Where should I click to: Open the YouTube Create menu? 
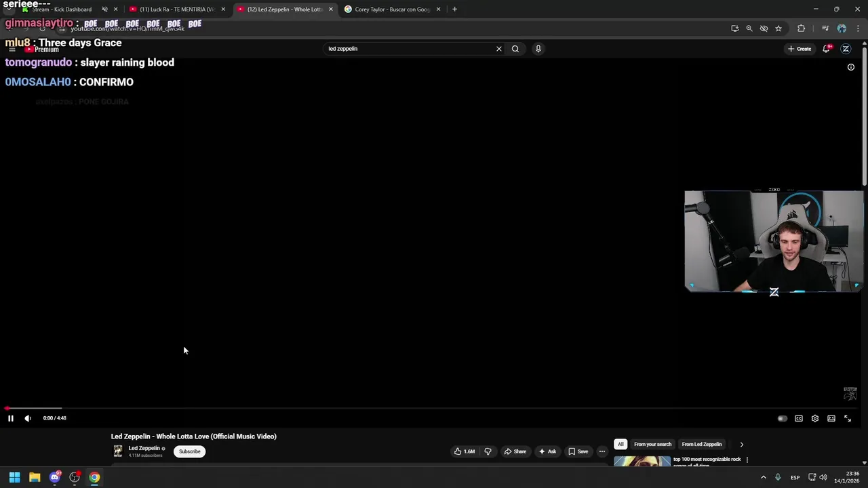click(x=800, y=49)
